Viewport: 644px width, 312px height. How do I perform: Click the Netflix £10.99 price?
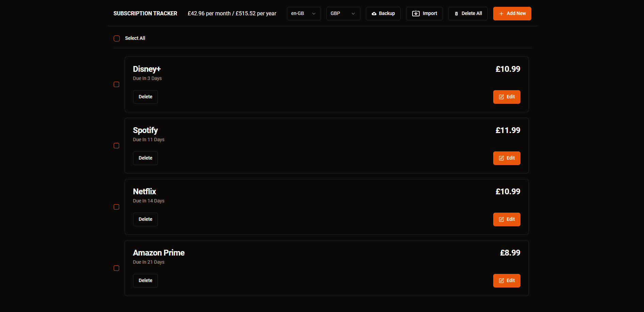pyautogui.click(x=508, y=192)
